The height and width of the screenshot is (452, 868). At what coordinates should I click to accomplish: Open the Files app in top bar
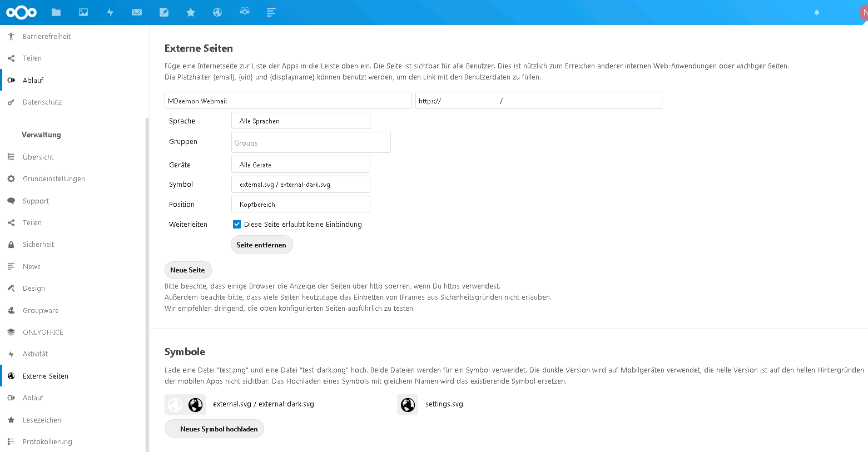click(56, 12)
